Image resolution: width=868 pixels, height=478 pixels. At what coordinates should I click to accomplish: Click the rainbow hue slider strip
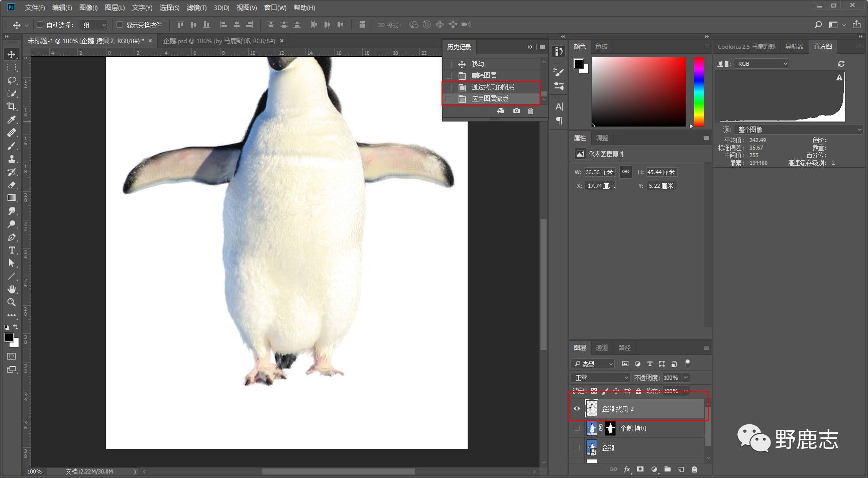(699, 91)
